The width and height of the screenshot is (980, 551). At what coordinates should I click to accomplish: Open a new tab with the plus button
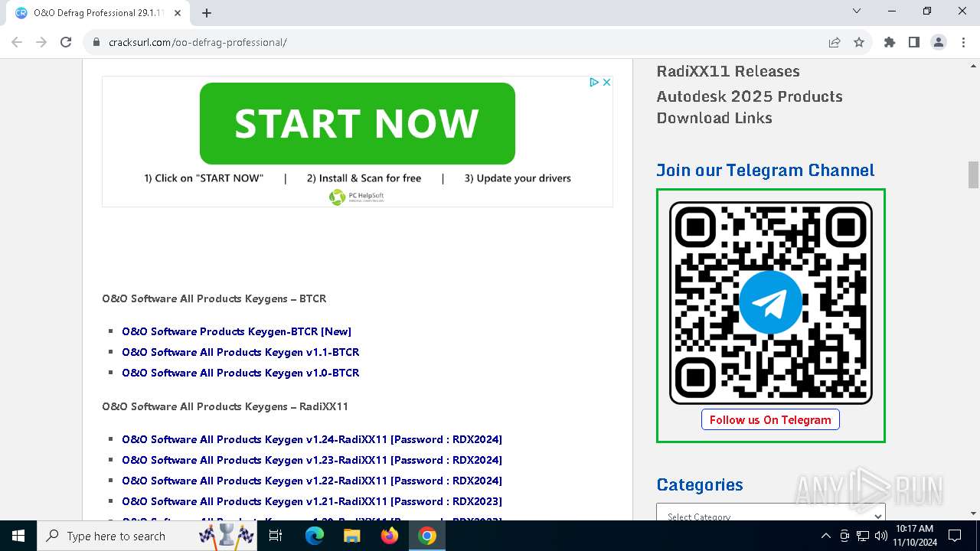click(207, 13)
